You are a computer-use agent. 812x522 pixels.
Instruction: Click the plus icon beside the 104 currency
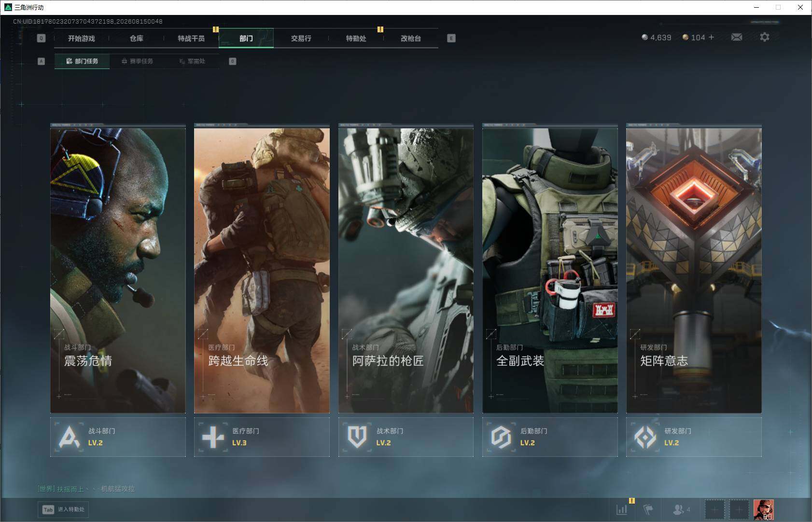click(711, 37)
